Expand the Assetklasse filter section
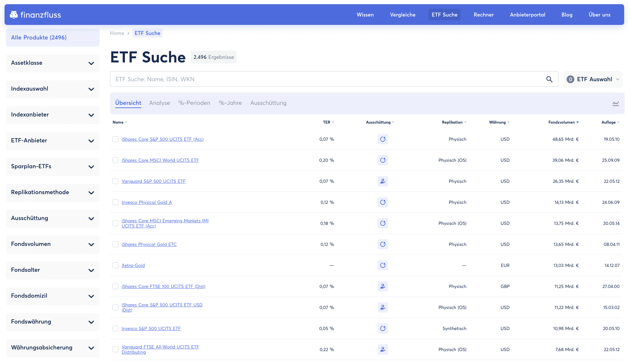 tap(52, 63)
